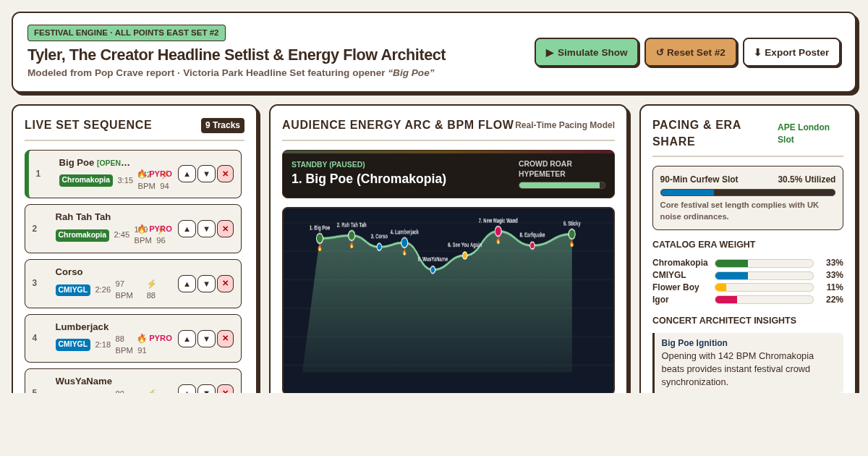Click the Concert Architect Insights heading

tap(724, 321)
